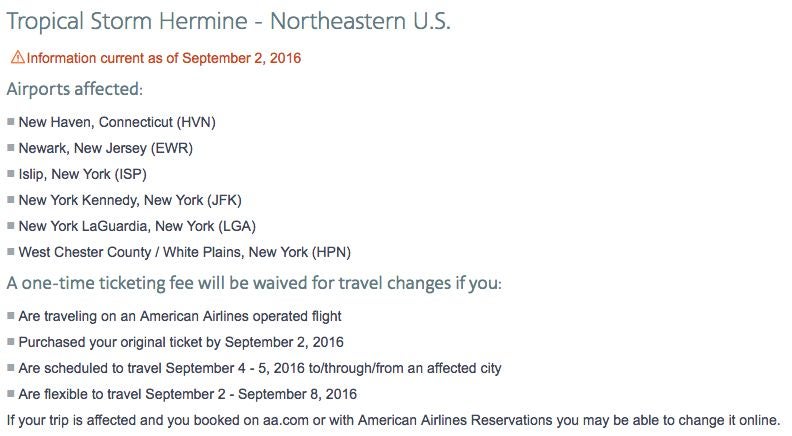The height and width of the screenshot is (436, 792).
Task: Click the bullet next to Newark, New Jersey
Action: (x=11, y=148)
